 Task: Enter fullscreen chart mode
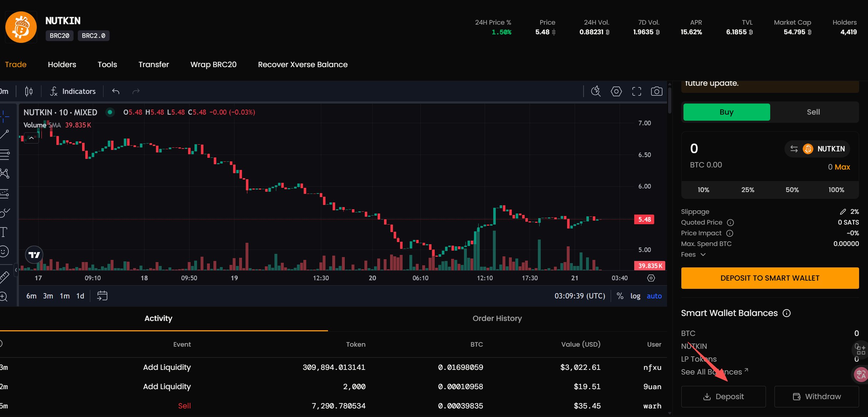tap(636, 91)
